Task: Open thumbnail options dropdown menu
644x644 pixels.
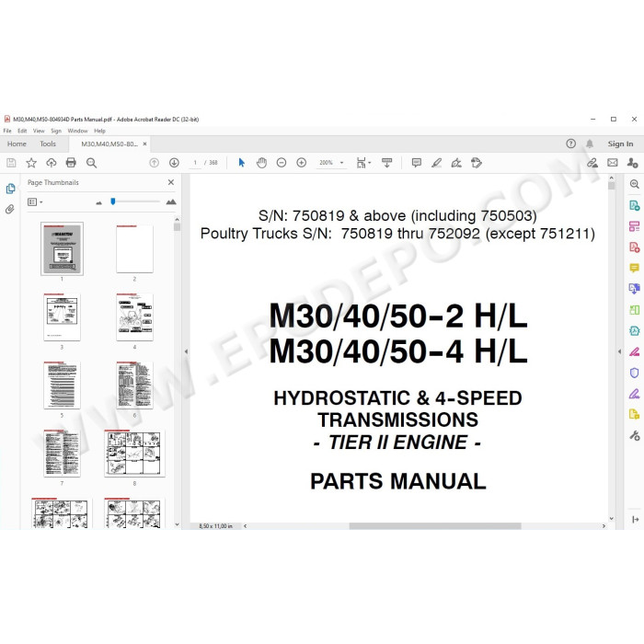Action: (x=35, y=202)
